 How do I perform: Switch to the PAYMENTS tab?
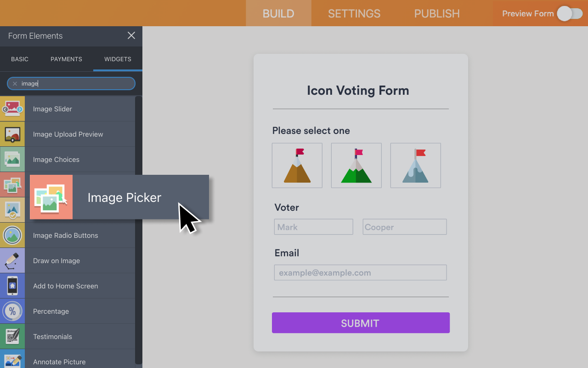(x=66, y=59)
